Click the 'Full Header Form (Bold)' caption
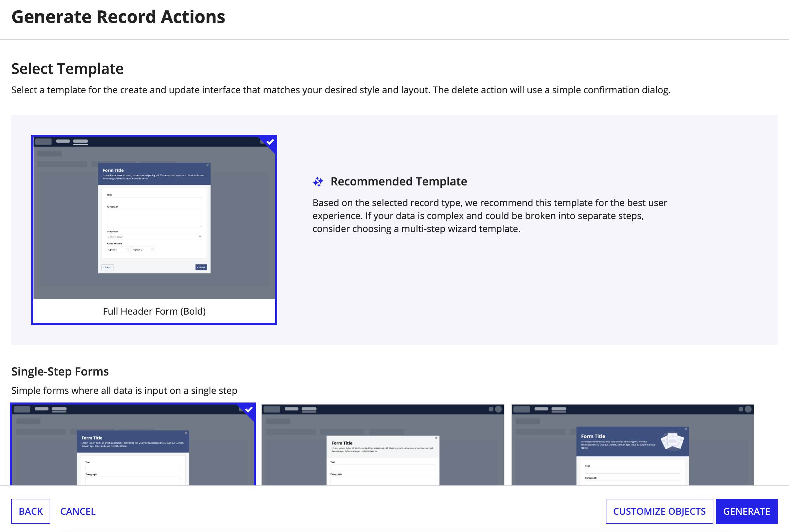 154,311
